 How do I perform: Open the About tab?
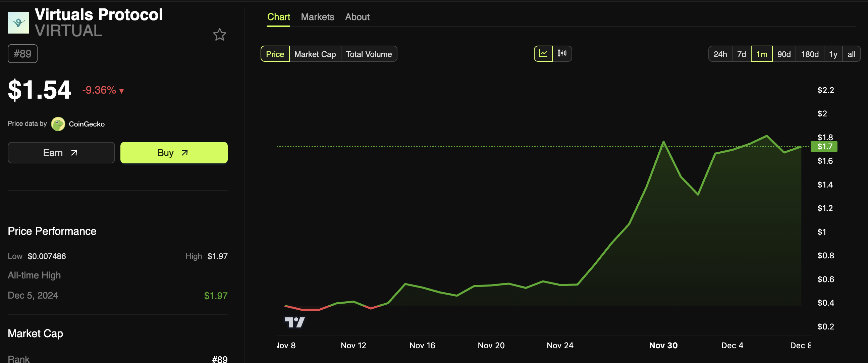coord(357,16)
